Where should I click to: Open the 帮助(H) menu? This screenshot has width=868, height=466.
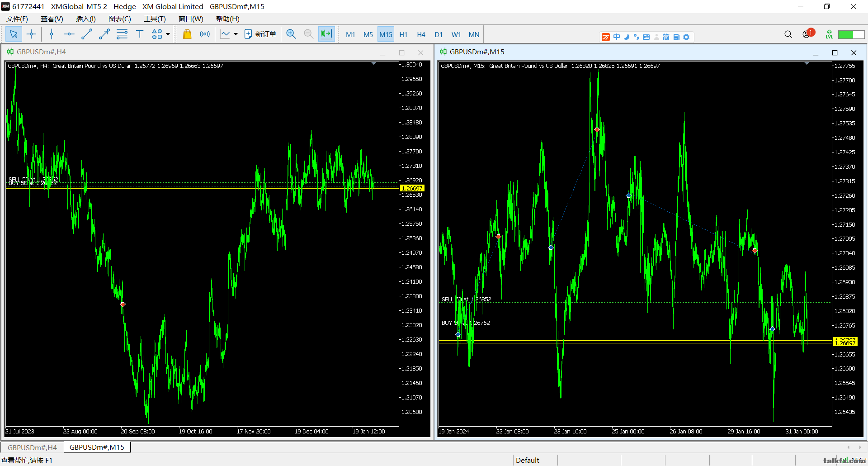(x=227, y=19)
